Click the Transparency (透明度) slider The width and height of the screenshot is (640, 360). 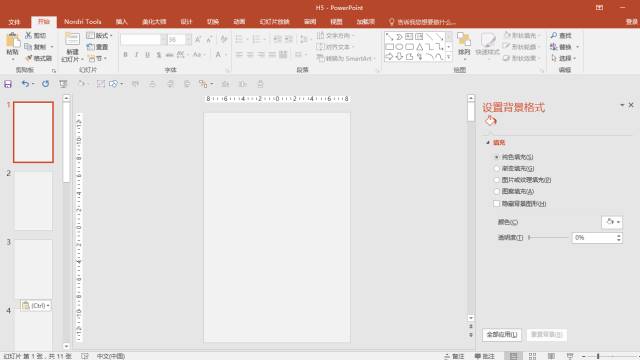click(x=548, y=237)
